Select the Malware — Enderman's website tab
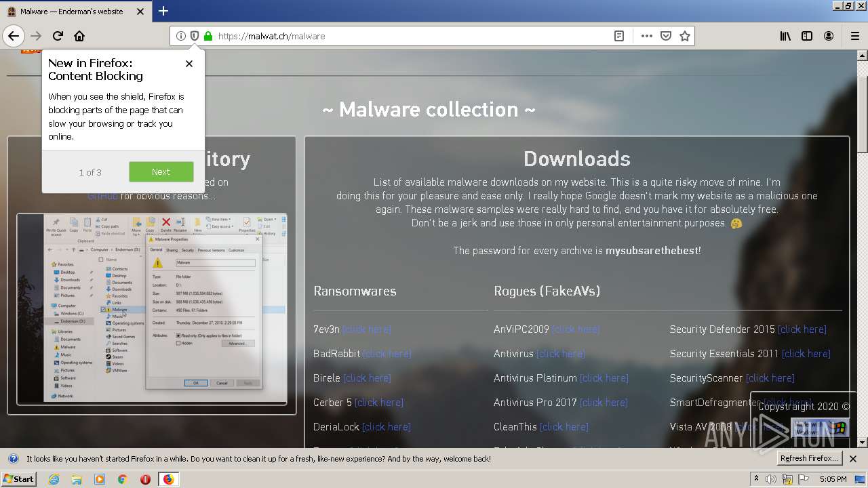The image size is (868, 488). tap(75, 12)
